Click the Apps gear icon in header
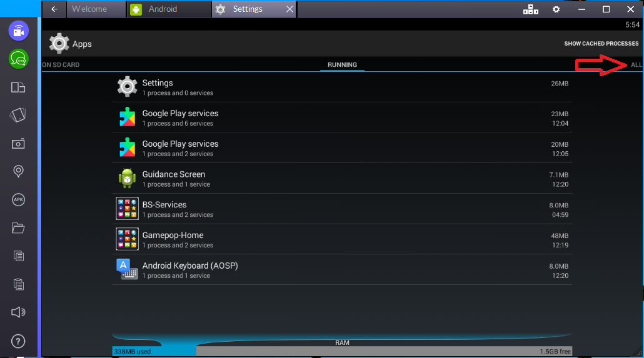 59,44
